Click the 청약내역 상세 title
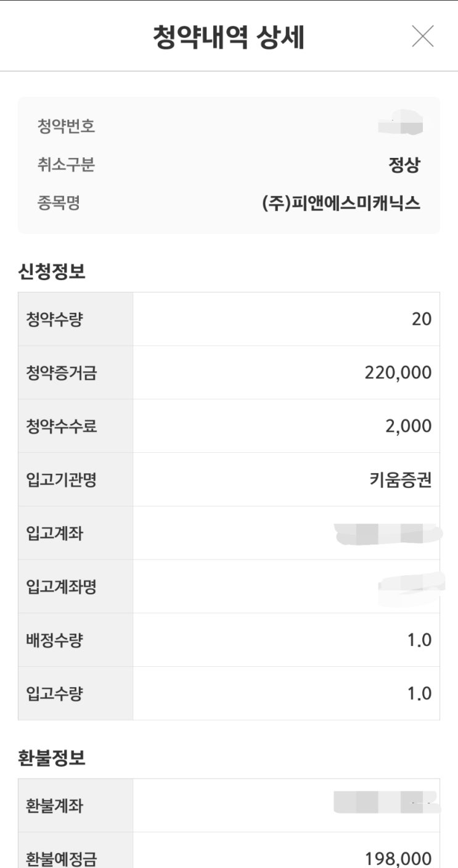Viewport: 458px width, 868px height. [229, 37]
